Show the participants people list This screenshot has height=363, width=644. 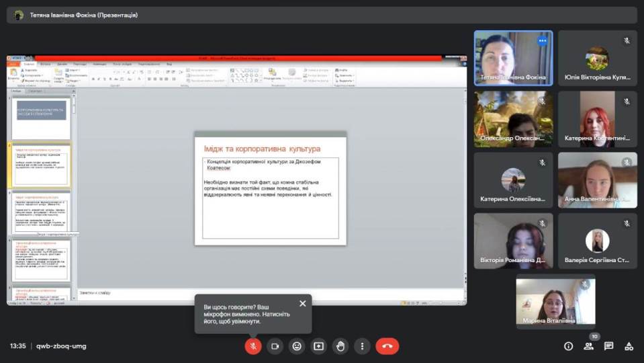[x=588, y=346]
